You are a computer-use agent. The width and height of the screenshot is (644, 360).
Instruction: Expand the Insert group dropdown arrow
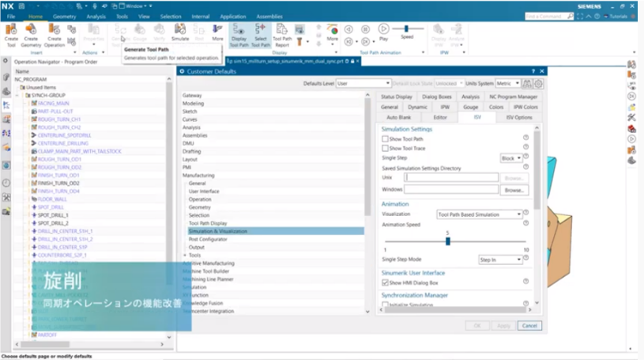74,53
